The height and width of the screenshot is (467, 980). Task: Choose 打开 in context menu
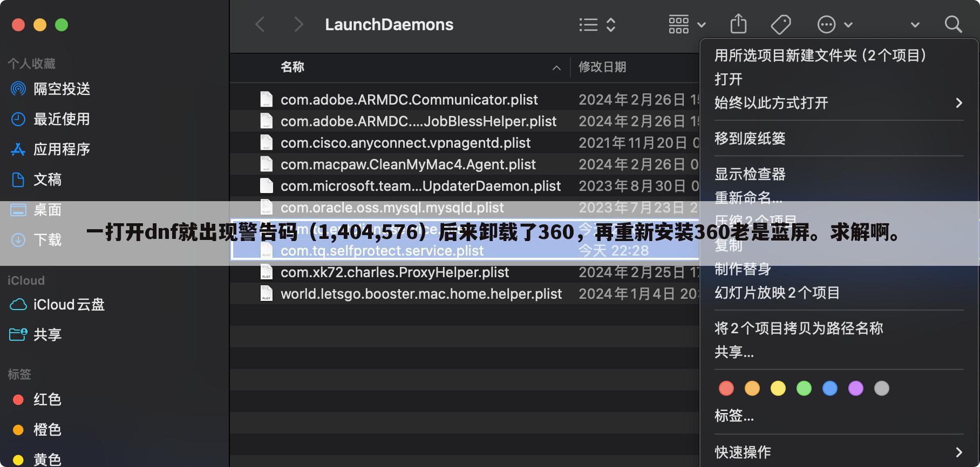(x=729, y=79)
